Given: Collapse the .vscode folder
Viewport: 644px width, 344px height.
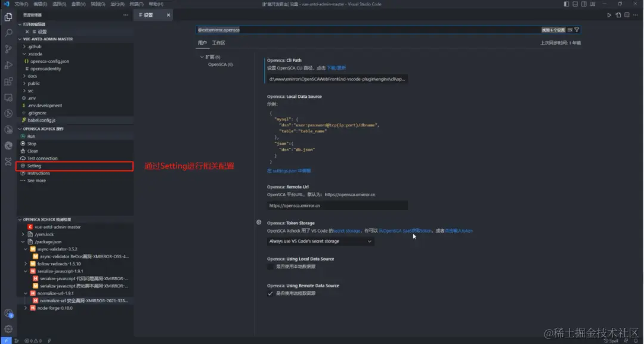Looking at the screenshot, I should click(x=24, y=54).
